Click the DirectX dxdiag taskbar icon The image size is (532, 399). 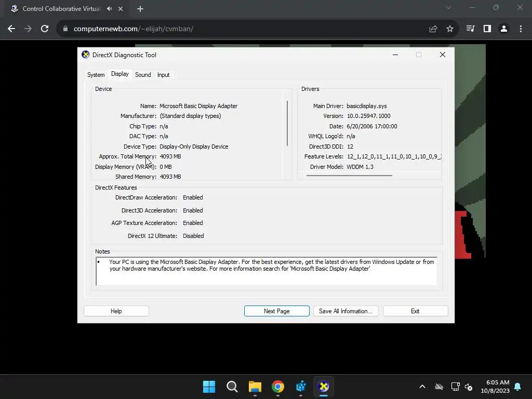[323, 387]
